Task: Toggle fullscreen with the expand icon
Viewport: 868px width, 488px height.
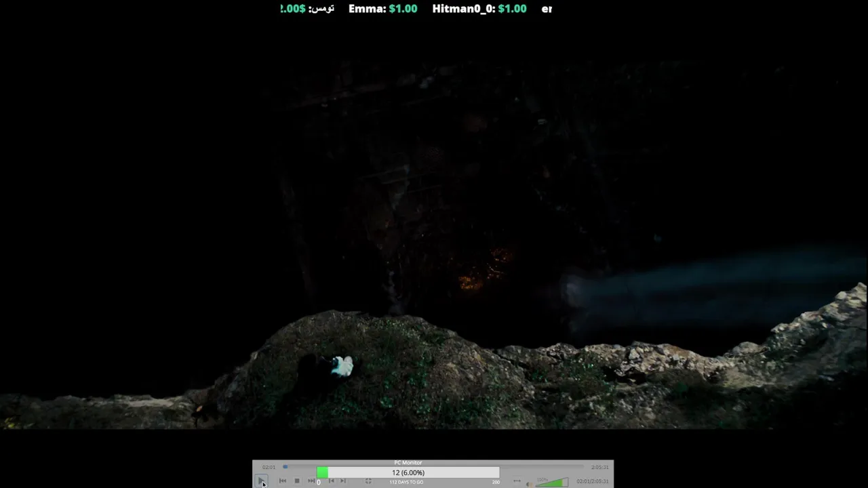Action: (x=368, y=481)
